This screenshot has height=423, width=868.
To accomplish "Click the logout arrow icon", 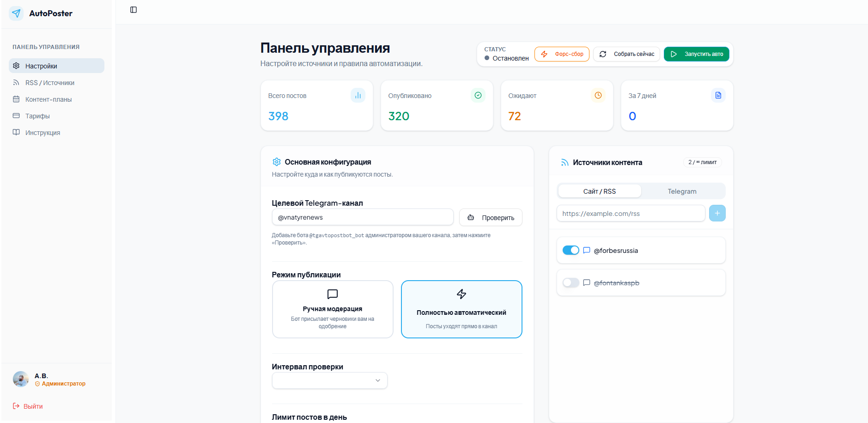I will 16,406.
